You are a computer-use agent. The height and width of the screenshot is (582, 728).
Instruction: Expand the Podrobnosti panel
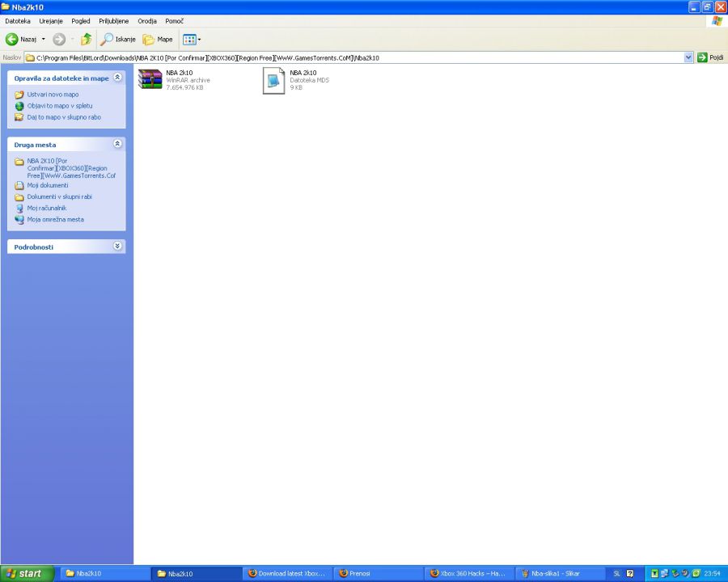(x=117, y=246)
